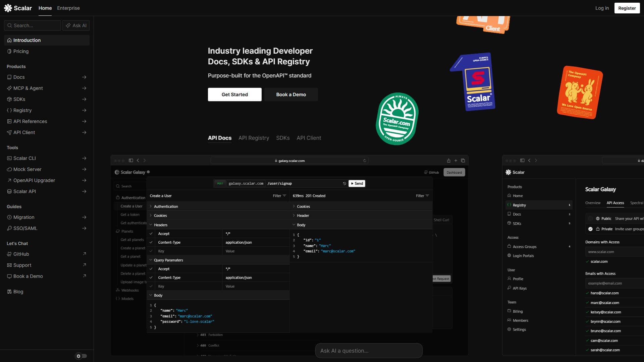
Task: Select the SDKs showcase tab
Action: tap(283, 138)
